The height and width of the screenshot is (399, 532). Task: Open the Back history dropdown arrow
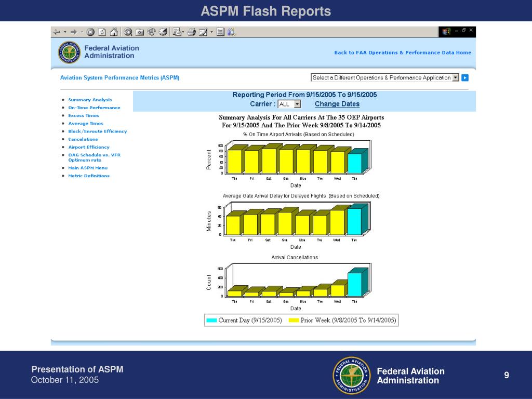pyautogui.click(x=65, y=32)
